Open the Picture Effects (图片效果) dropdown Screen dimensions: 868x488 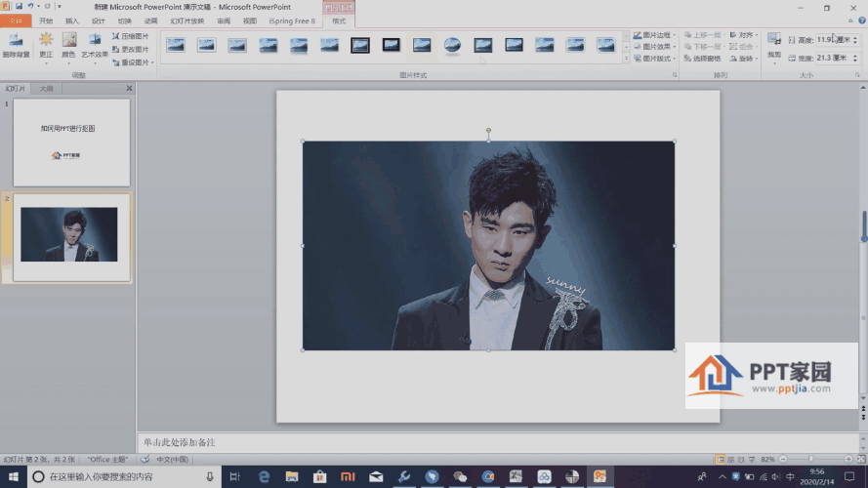click(x=654, y=47)
